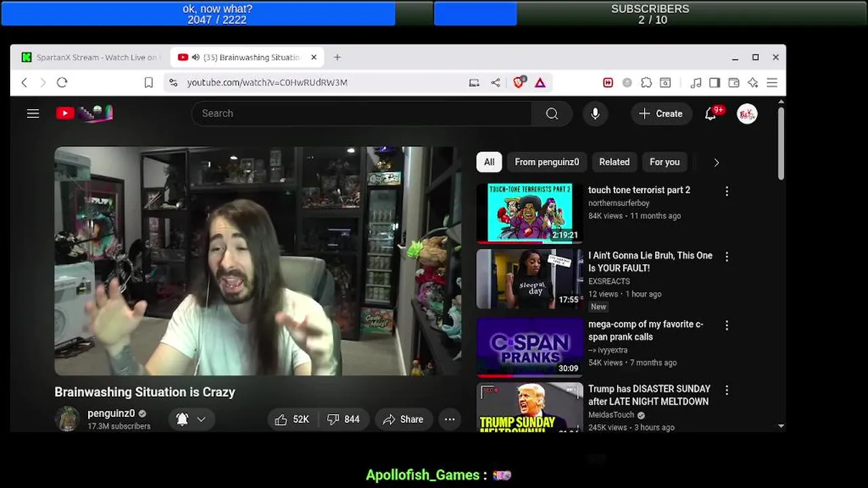868x488 pixels.
Task: Open video titled mega-comp of my favorite c-span
Action: point(646,331)
